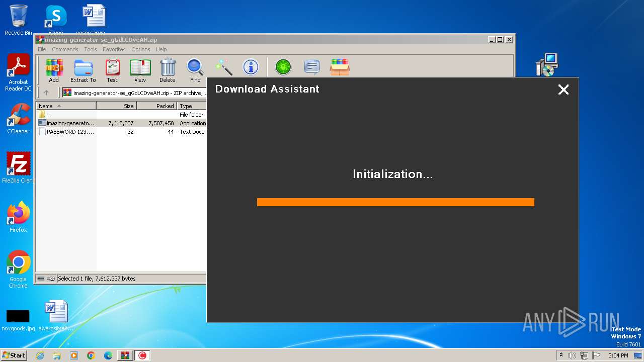Close the Download Assistant dialog
The width and height of the screenshot is (644, 362).
tap(563, 89)
